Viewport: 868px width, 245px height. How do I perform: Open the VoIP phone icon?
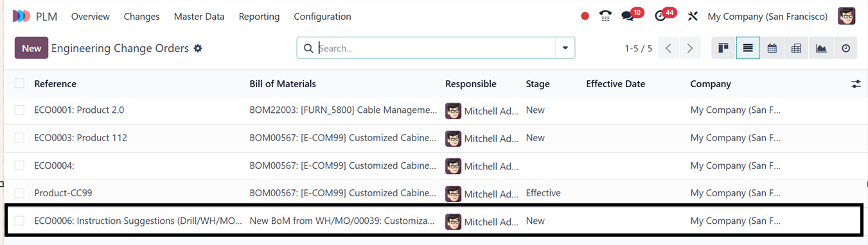click(605, 17)
